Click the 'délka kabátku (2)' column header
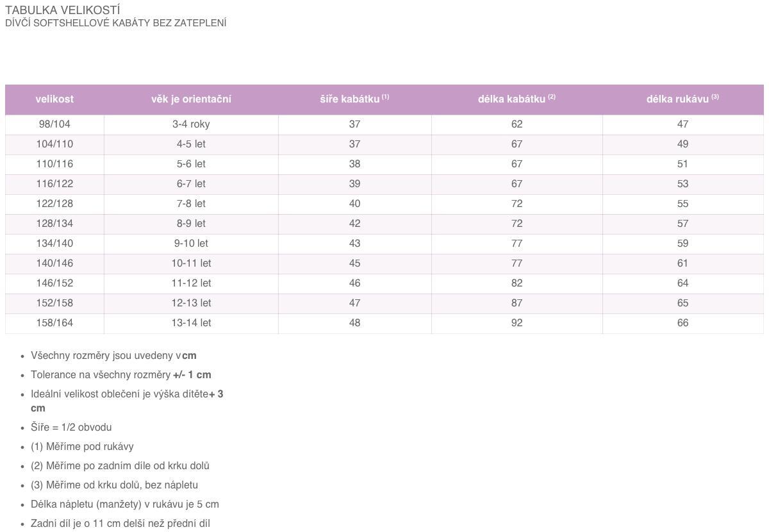Image resolution: width=769 pixels, height=532 pixels. (517, 99)
